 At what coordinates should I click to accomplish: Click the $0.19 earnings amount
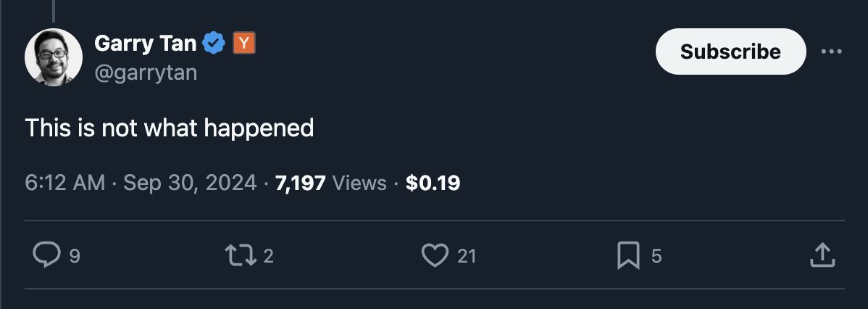point(433,184)
